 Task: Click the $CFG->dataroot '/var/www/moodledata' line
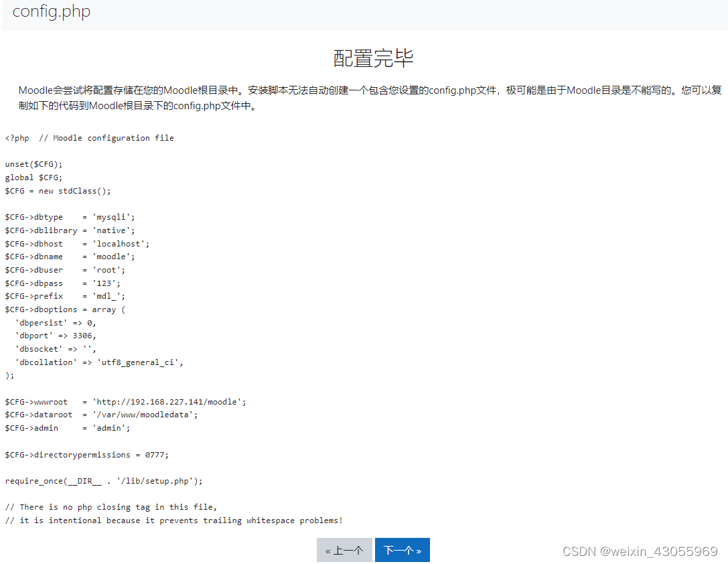pos(101,415)
